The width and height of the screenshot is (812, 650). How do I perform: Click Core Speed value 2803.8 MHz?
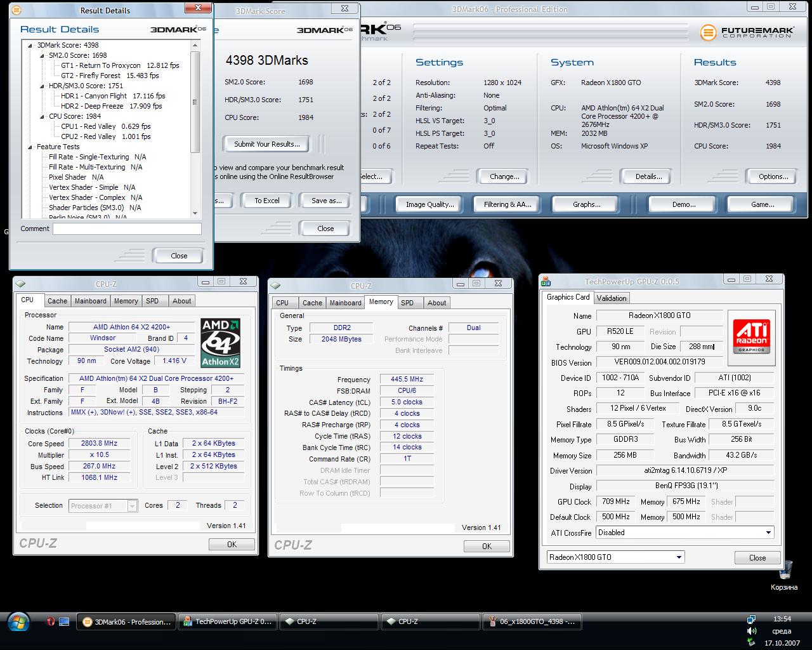[99, 444]
